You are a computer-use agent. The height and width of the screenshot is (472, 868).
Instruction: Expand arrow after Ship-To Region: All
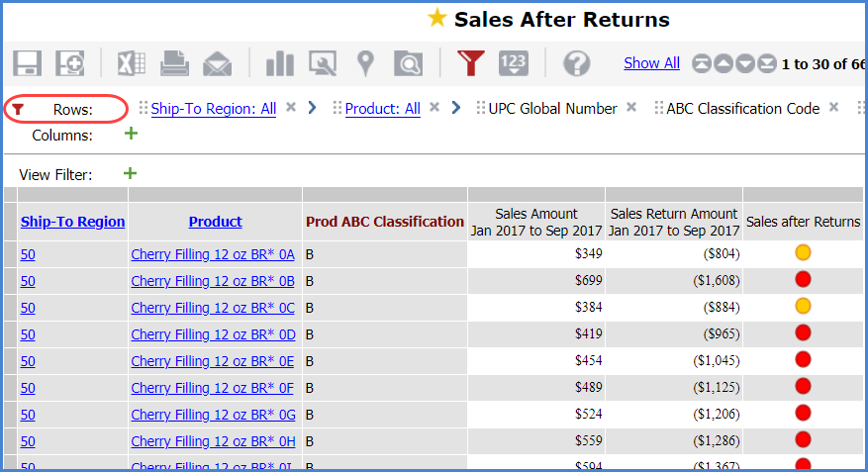click(x=312, y=108)
